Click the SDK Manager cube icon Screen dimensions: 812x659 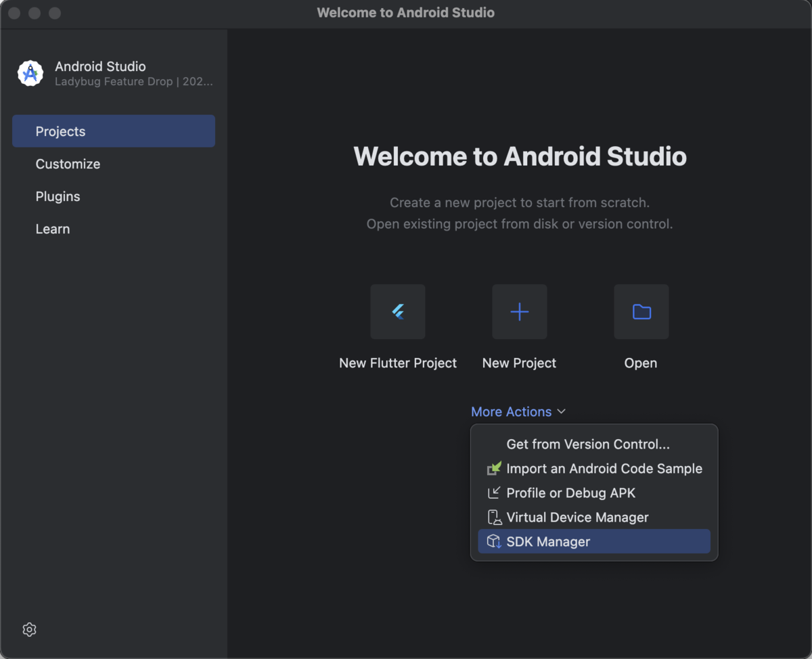pyautogui.click(x=494, y=541)
